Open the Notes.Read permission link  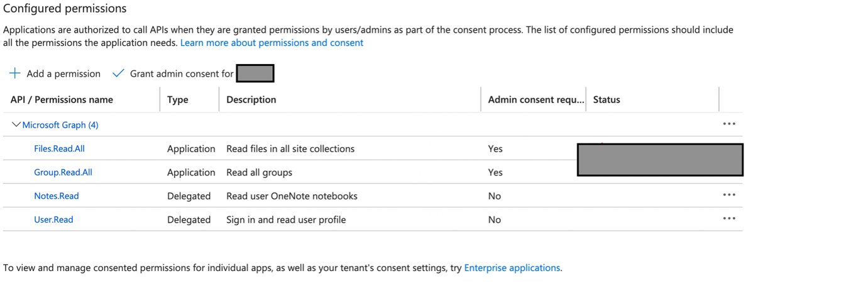pyautogui.click(x=57, y=196)
